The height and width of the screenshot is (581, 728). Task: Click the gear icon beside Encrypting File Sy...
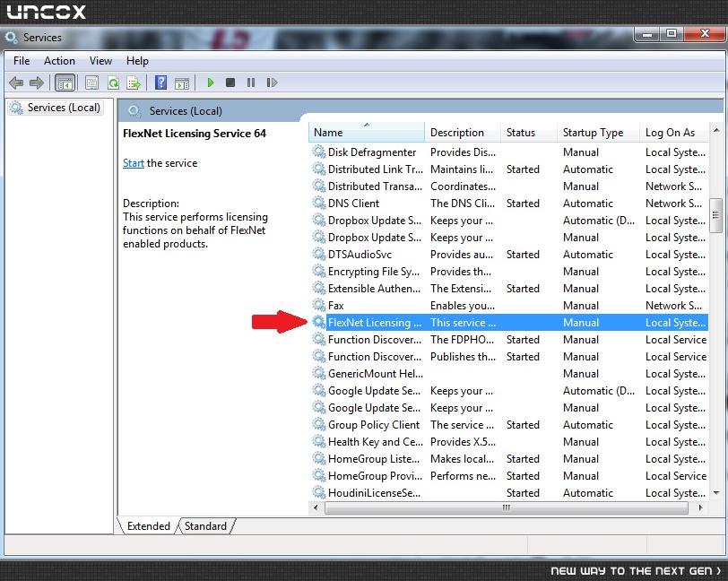[x=319, y=272]
